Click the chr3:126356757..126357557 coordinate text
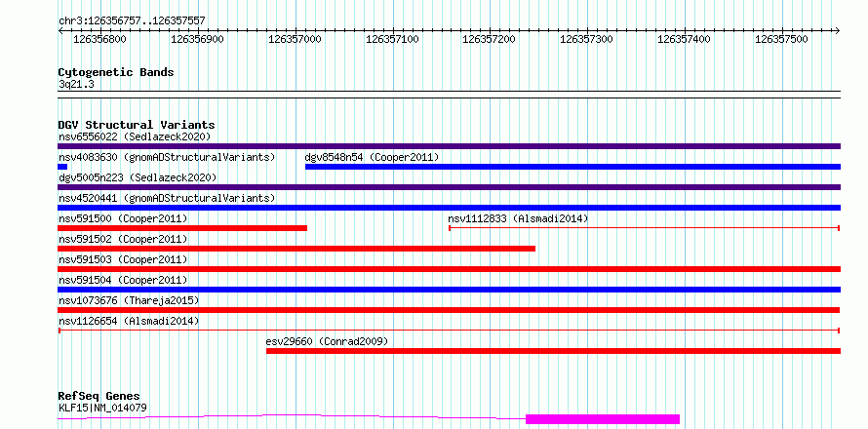Screen dimensions: 868x429 132,21
